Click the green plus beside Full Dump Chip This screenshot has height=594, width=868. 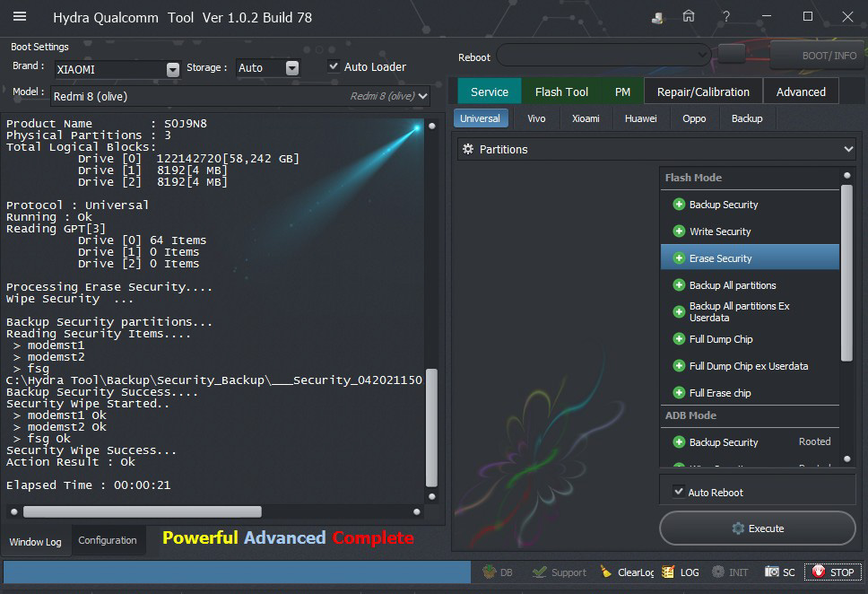[679, 339]
